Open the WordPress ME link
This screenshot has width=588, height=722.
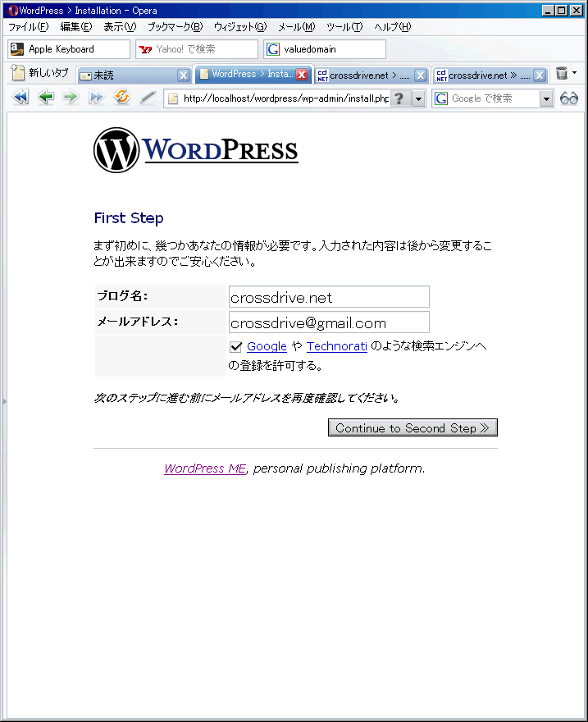coord(205,468)
